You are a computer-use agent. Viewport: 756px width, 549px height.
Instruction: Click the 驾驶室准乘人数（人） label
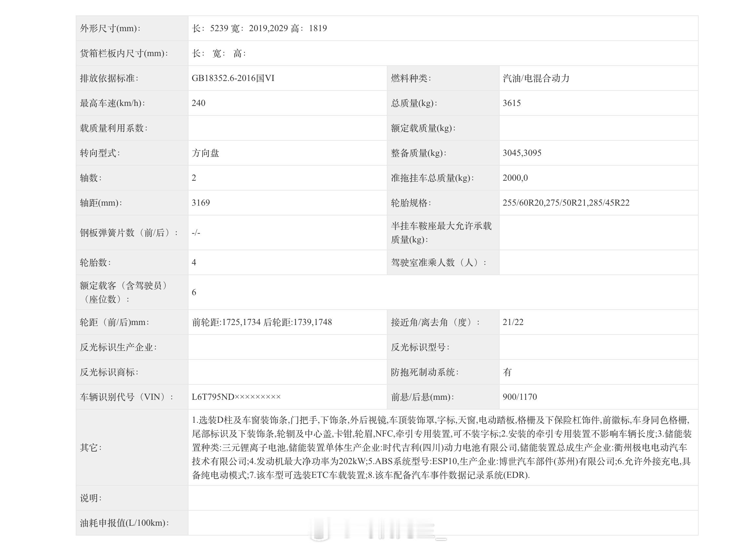pos(438,262)
